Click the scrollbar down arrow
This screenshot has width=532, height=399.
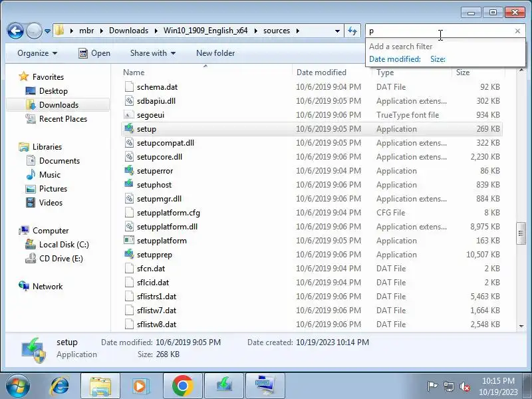click(x=521, y=326)
